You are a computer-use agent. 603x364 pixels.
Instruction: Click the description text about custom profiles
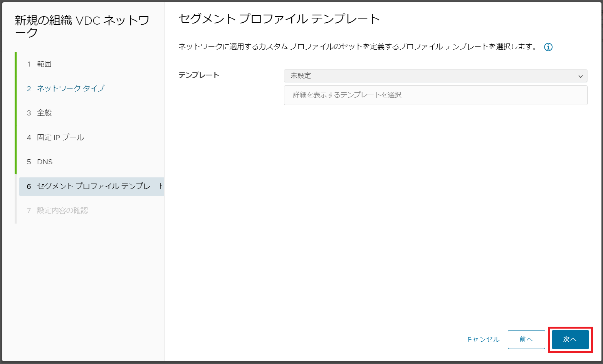[x=358, y=47]
